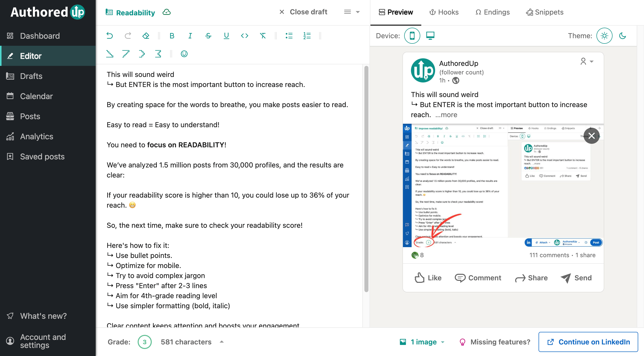Click the eraser clear formatting icon
Screen dimensions: 644x356
[x=146, y=36]
